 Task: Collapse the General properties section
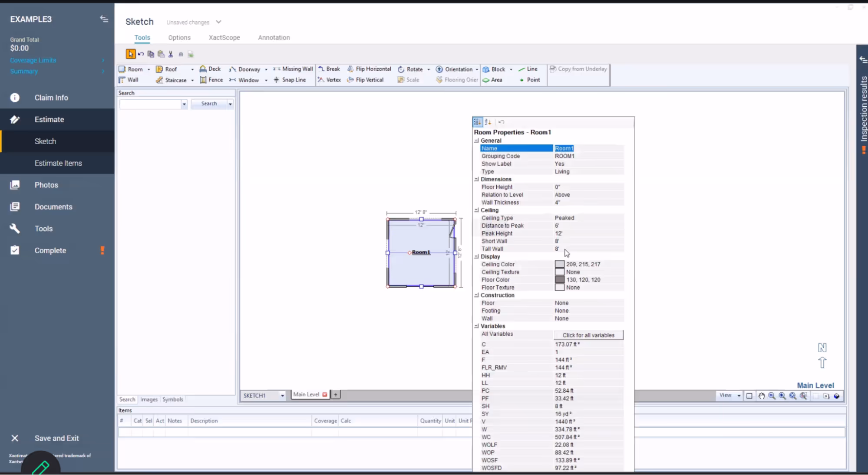pyautogui.click(x=476, y=141)
